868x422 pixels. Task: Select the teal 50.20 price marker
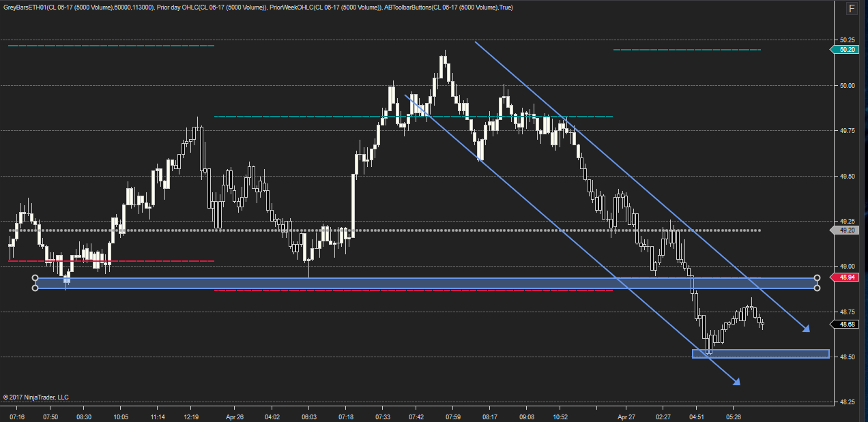[x=845, y=50]
